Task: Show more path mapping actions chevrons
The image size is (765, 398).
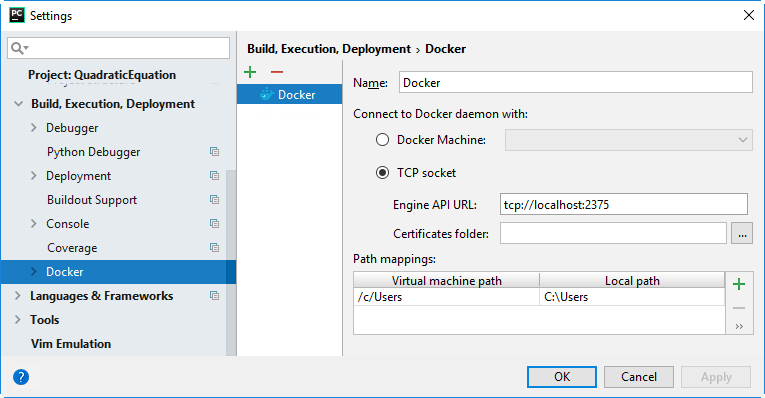Action: (739, 326)
